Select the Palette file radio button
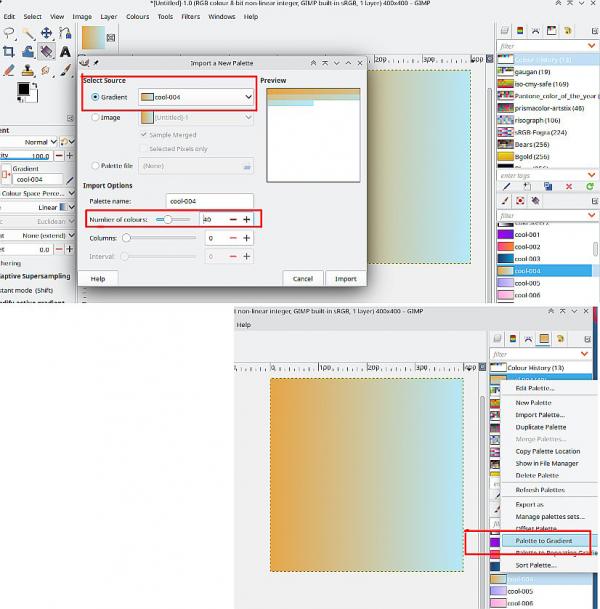The image size is (600, 609). (x=95, y=166)
